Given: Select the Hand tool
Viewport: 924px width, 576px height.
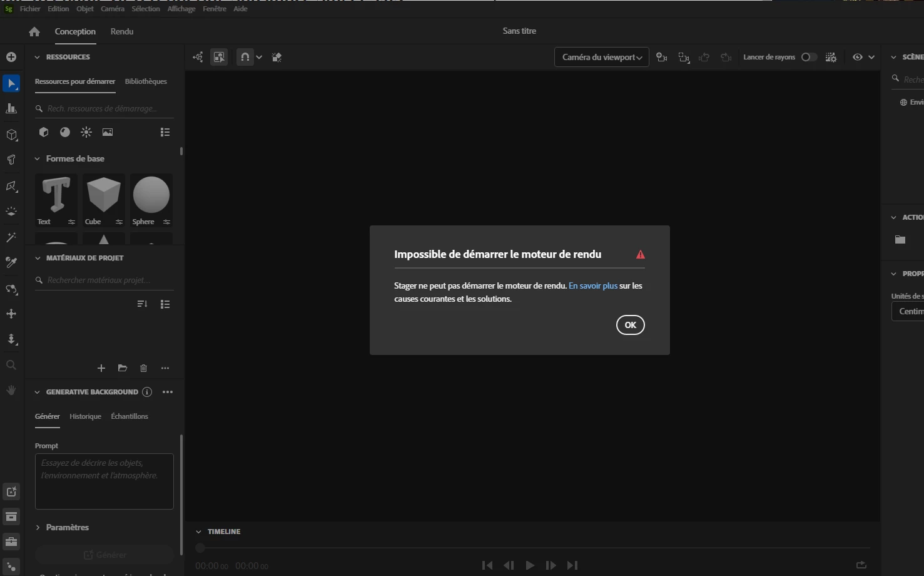Looking at the screenshot, I should 11,390.
